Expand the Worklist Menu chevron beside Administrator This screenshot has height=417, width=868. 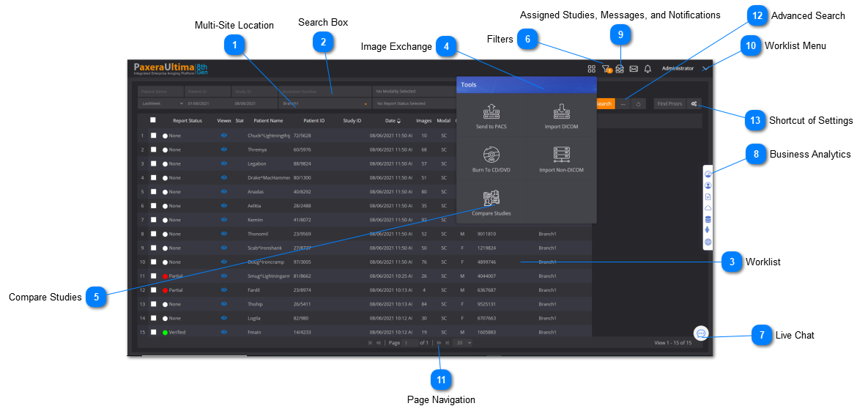pos(705,69)
